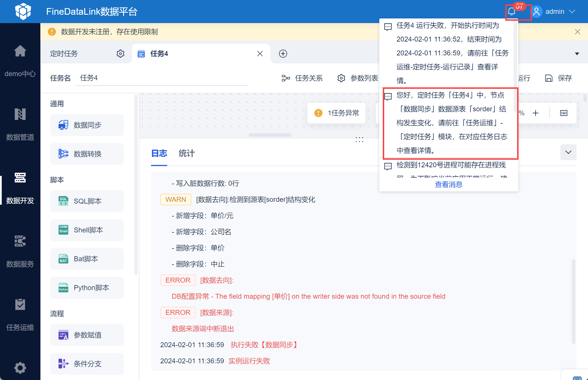Choose the Python脚本 node
588x380 pixels.
click(87, 288)
